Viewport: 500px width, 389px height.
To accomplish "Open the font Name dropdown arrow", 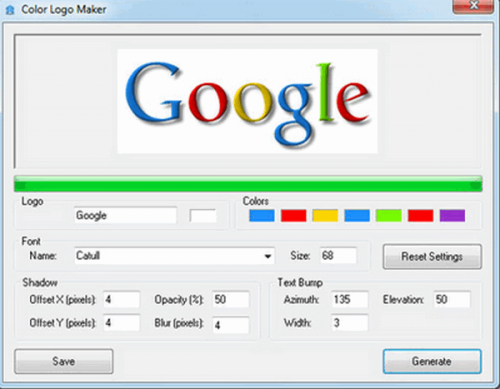I will (267, 256).
